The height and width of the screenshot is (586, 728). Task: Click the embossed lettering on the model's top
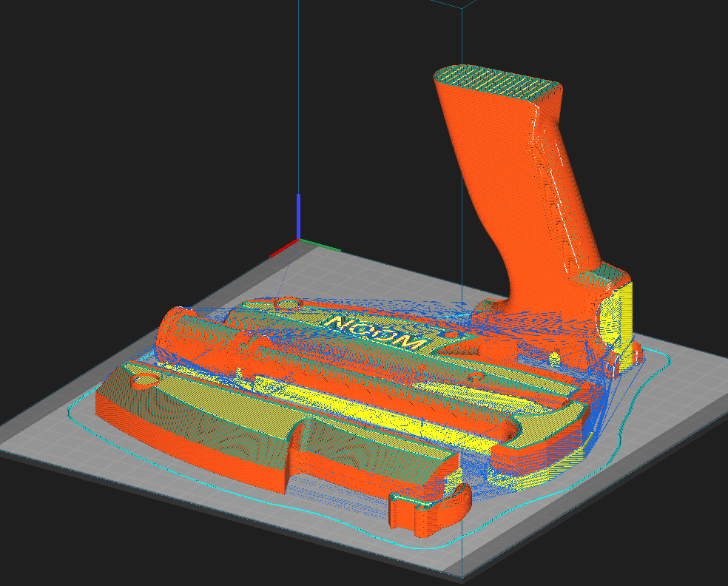(x=377, y=333)
